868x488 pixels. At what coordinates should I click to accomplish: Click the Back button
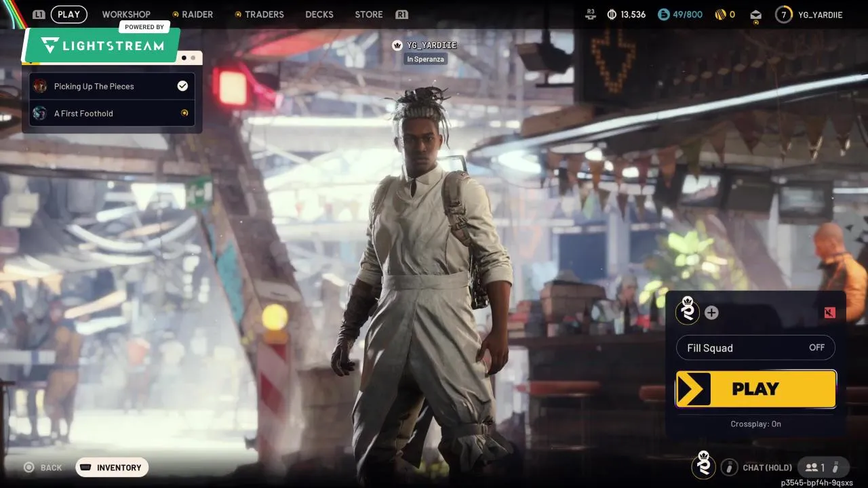[43, 468]
